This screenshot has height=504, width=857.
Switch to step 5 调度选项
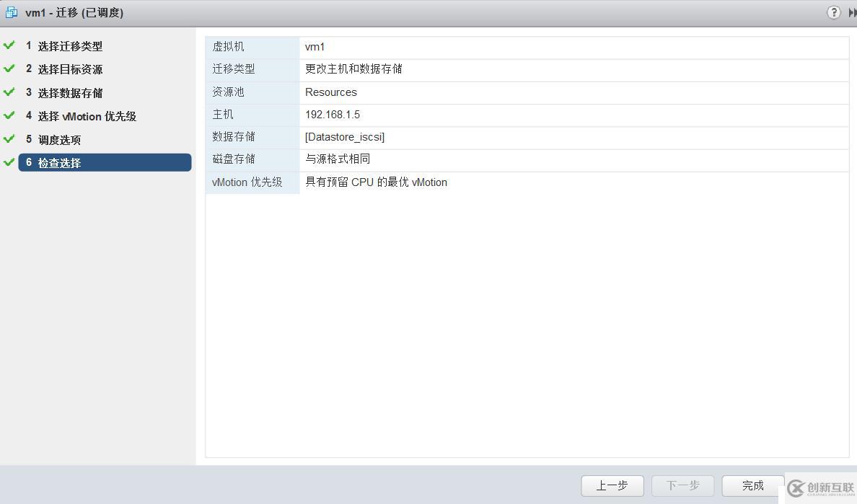[59, 140]
